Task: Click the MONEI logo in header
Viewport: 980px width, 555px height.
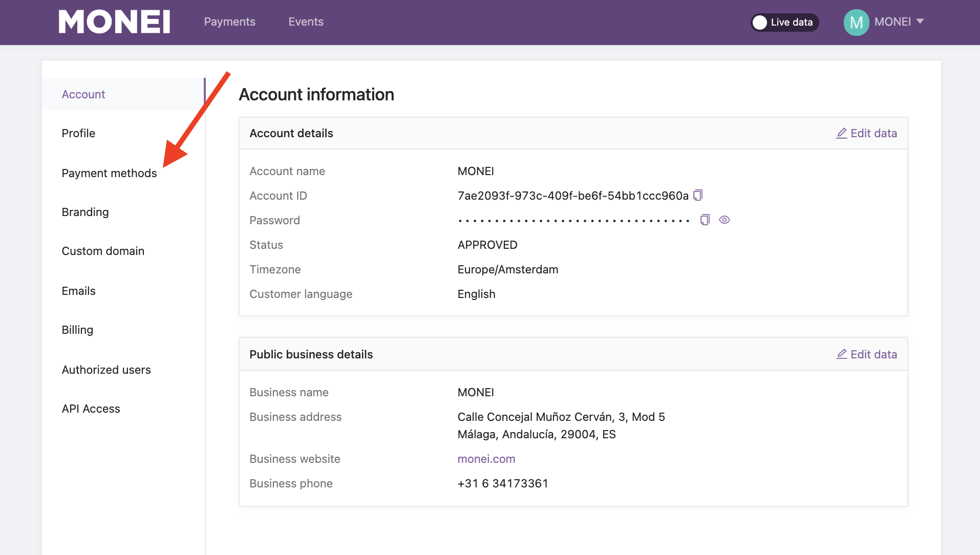Action: pyautogui.click(x=114, y=22)
